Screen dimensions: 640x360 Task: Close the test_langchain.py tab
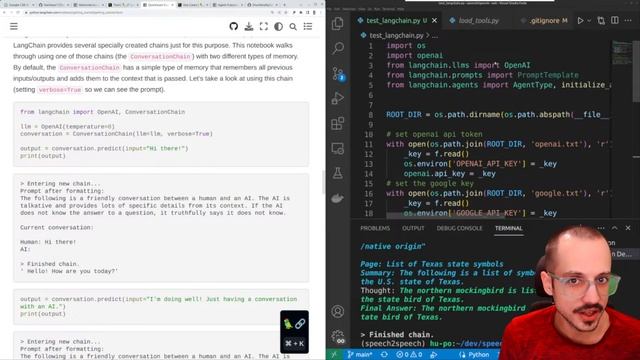(x=434, y=20)
